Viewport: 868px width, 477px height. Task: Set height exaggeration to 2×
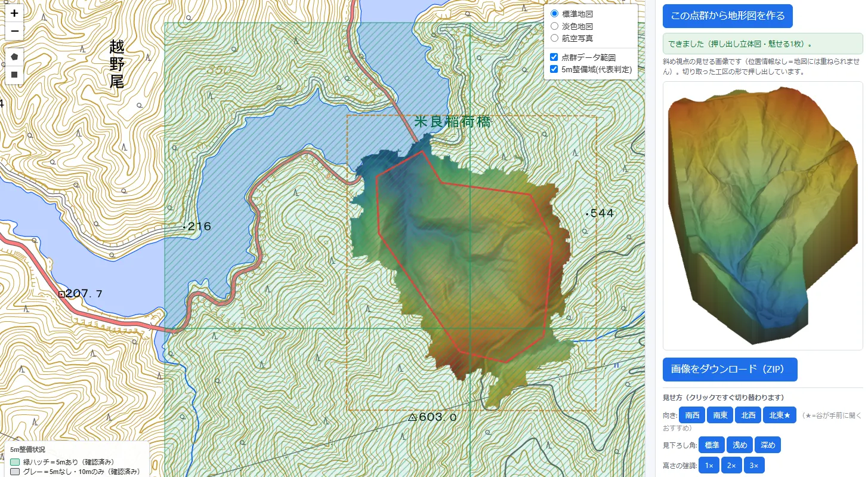731,465
